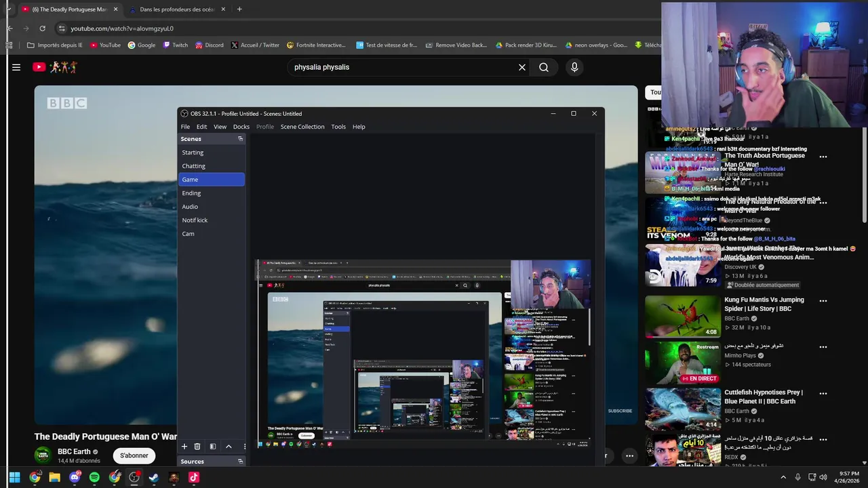Select the Notif kick scene

pyautogui.click(x=212, y=220)
